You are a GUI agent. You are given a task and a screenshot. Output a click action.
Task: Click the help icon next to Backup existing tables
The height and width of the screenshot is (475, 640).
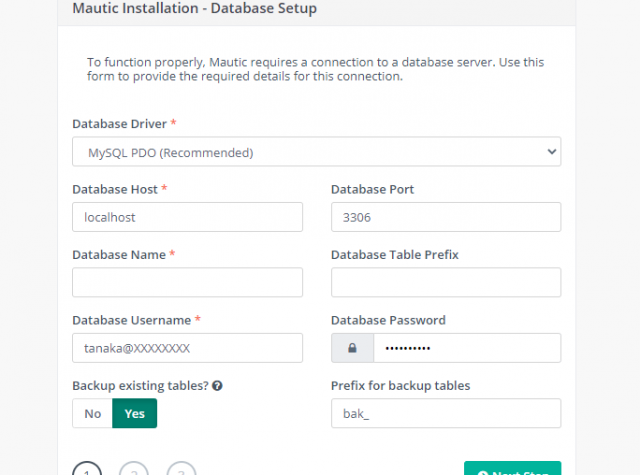coord(217,386)
